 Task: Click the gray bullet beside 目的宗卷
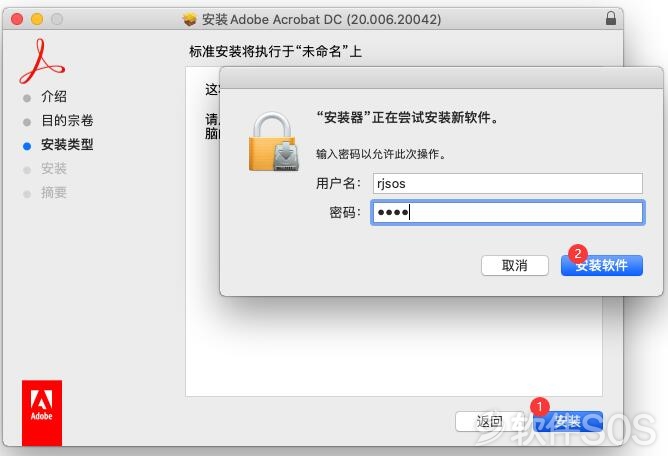point(27,122)
